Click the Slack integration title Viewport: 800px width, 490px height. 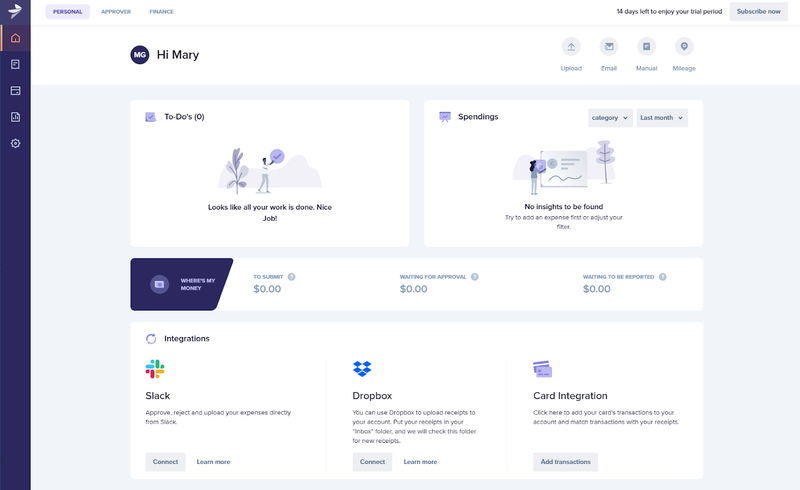coord(158,396)
